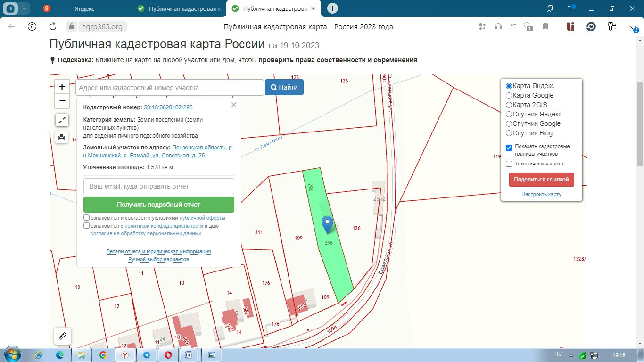Viewport: 644px width, 362px height.
Task: Check the публичной оферты agreement box
Action: point(86,218)
